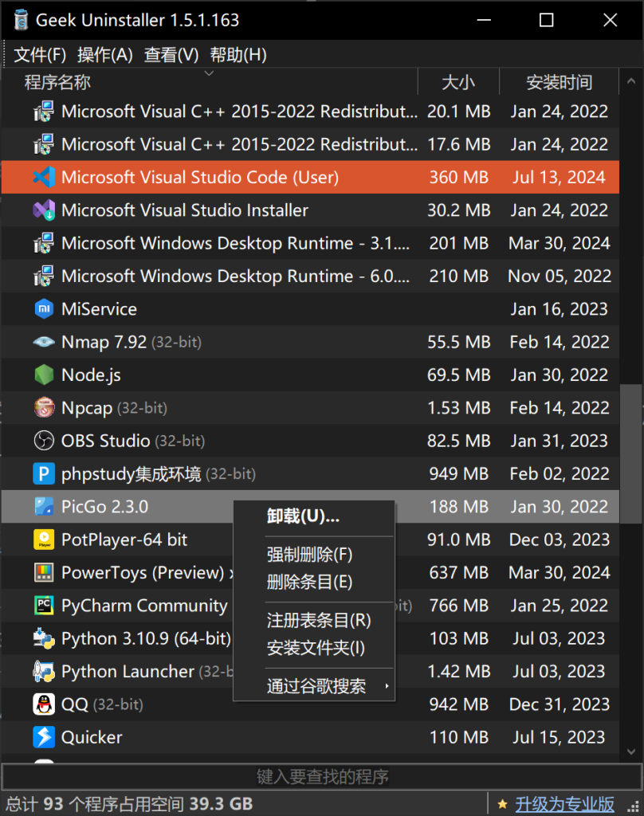Click the PicGo 2.3.0 icon
The image size is (644, 816).
[44, 506]
